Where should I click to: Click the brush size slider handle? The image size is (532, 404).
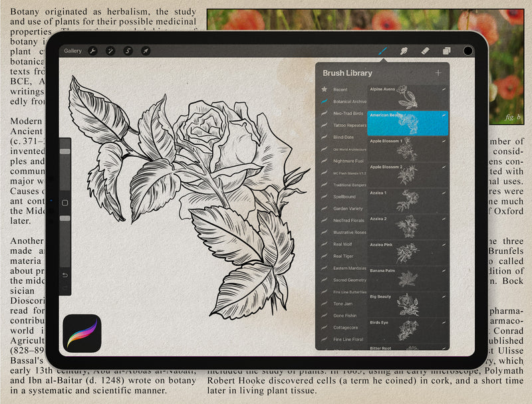click(x=65, y=152)
